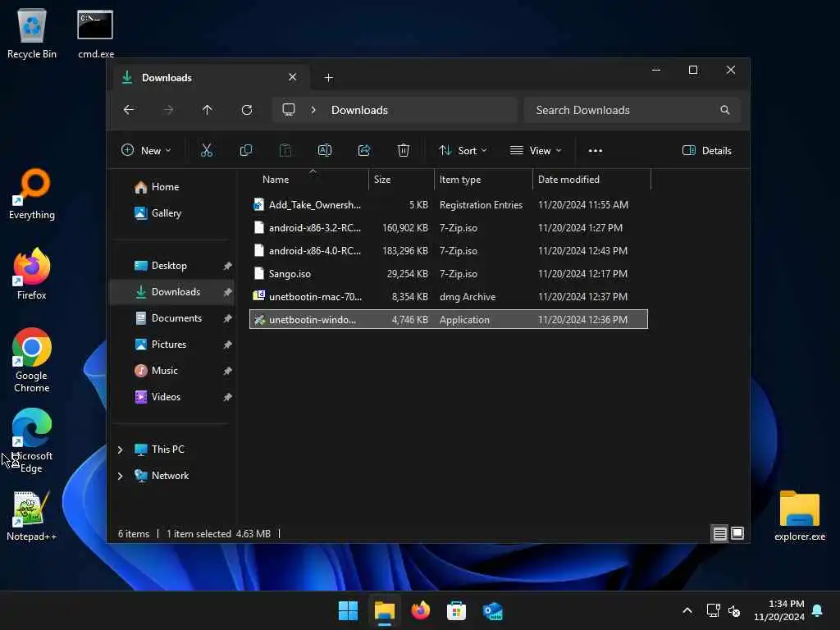Select the Everything desktop shortcut
The height and width of the screenshot is (630, 840).
coord(32,194)
